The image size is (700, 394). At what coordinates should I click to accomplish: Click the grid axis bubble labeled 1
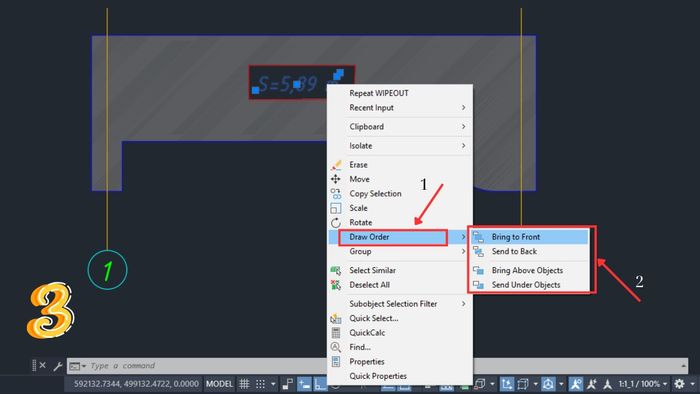[108, 270]
